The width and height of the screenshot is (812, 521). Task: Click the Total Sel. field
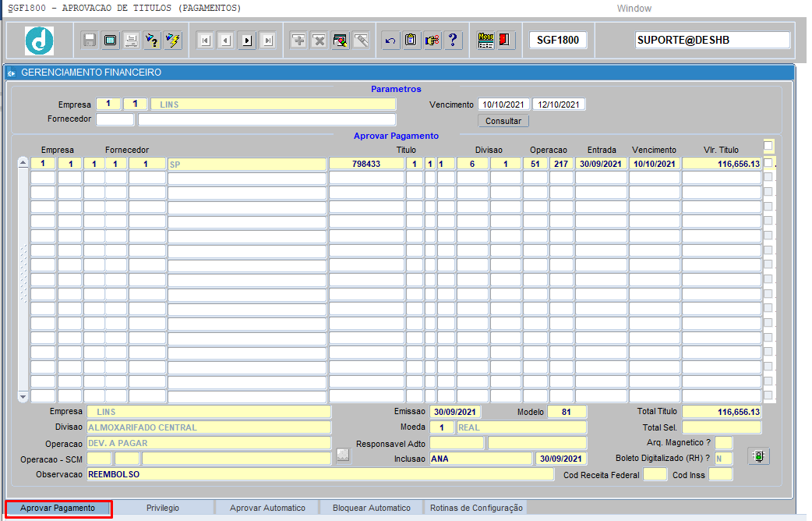click(722, 427)
